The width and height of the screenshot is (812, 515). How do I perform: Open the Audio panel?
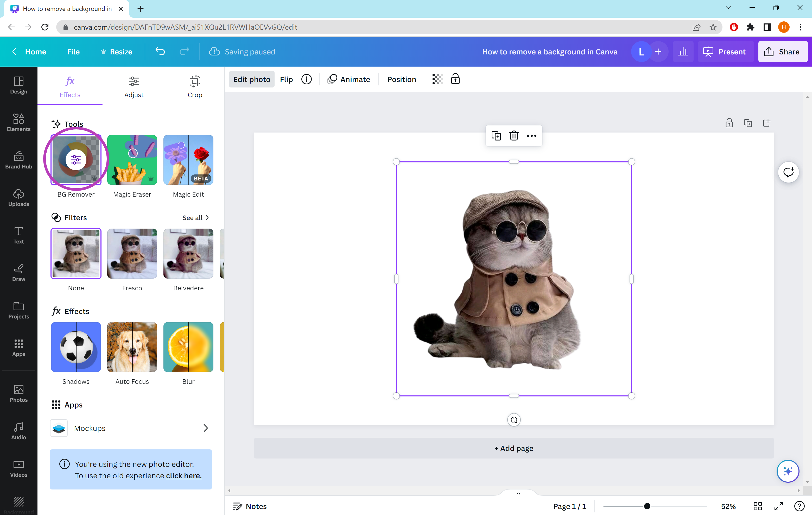[x=18, y=431]
